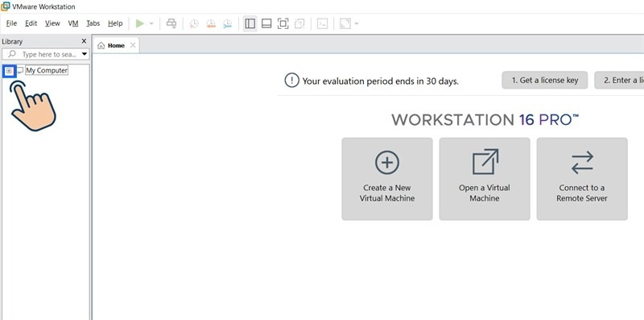This screenshot has width=644, height=320.
Task: Click the evaluation period warning icon
Action: click(x=291, y=81)
